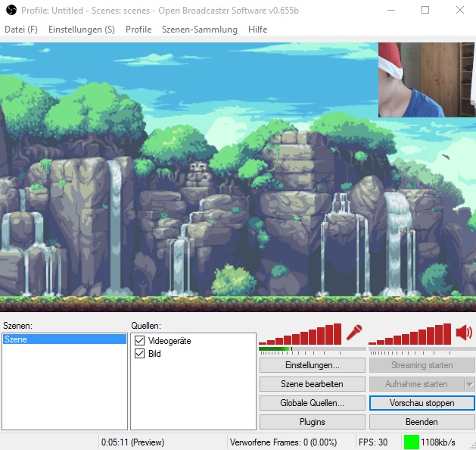This screenshot has width=476, height=450.
Task: Select the Videogeräte source name
Action: pyautogui.click(x=170, y=341)
